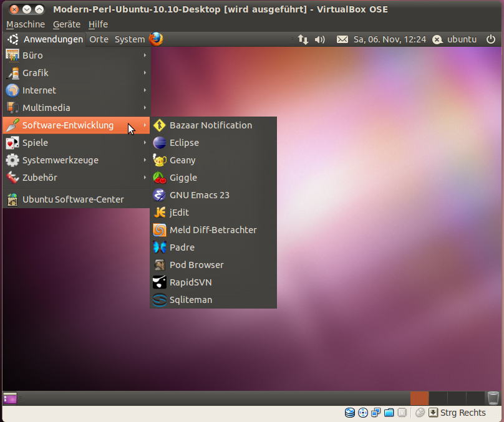Image resolution: width=504 pixels, height=422 pixels.
Task: Click the Meld Diff-Betrachter label
Action: click(213, 230)
